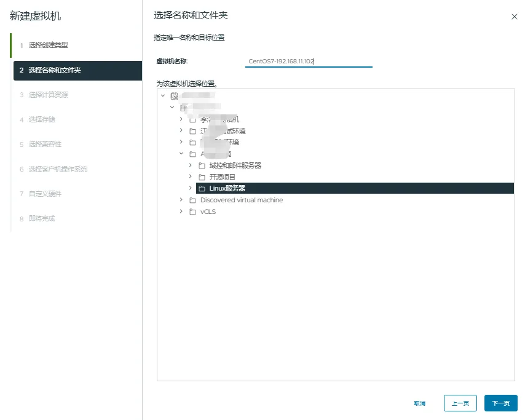
Task: Expand the folder ending in 试环境
Action: click(x=181, y=130)
